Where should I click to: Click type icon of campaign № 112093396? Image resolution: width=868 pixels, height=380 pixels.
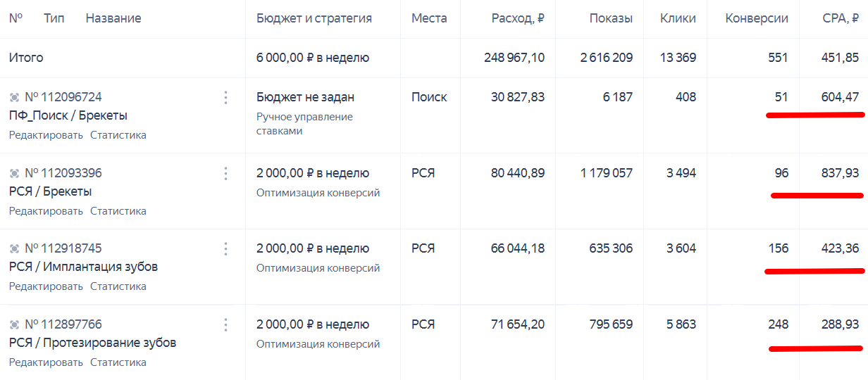point(14,173)
